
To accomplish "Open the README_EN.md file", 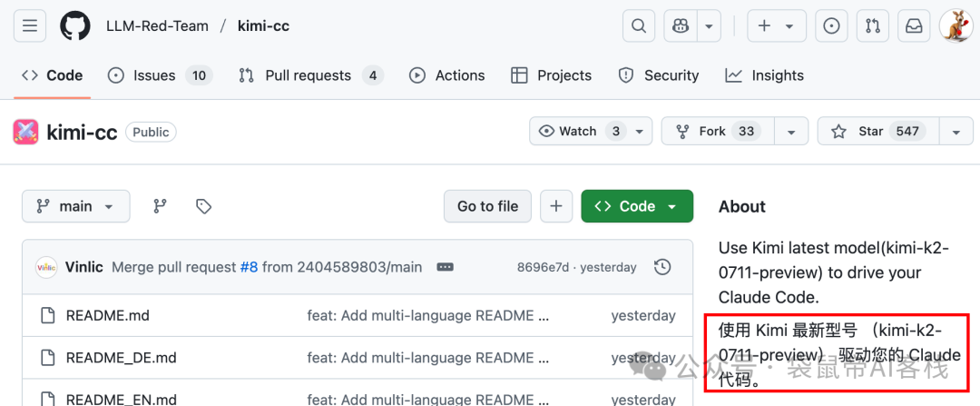I will click(x=122, y=399).
